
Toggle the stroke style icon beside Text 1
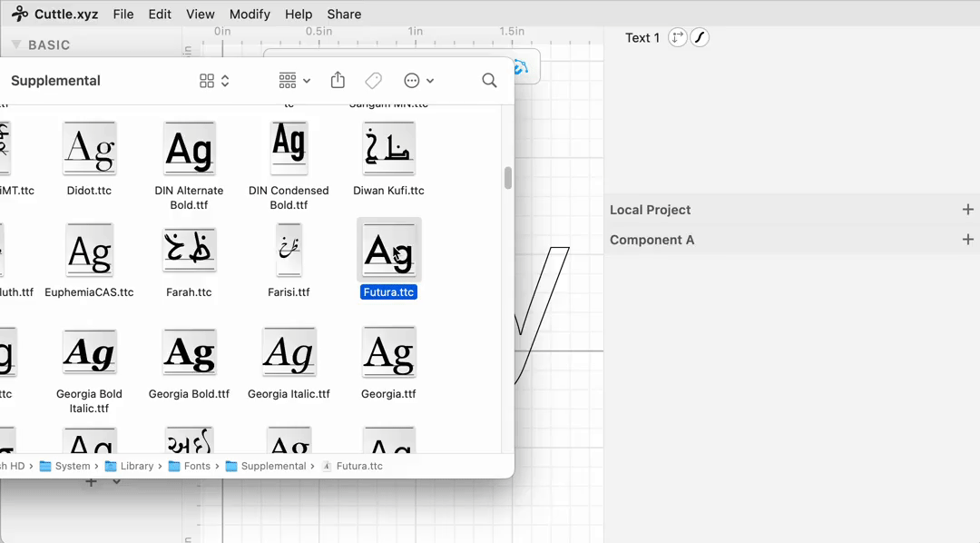(698, 37)
